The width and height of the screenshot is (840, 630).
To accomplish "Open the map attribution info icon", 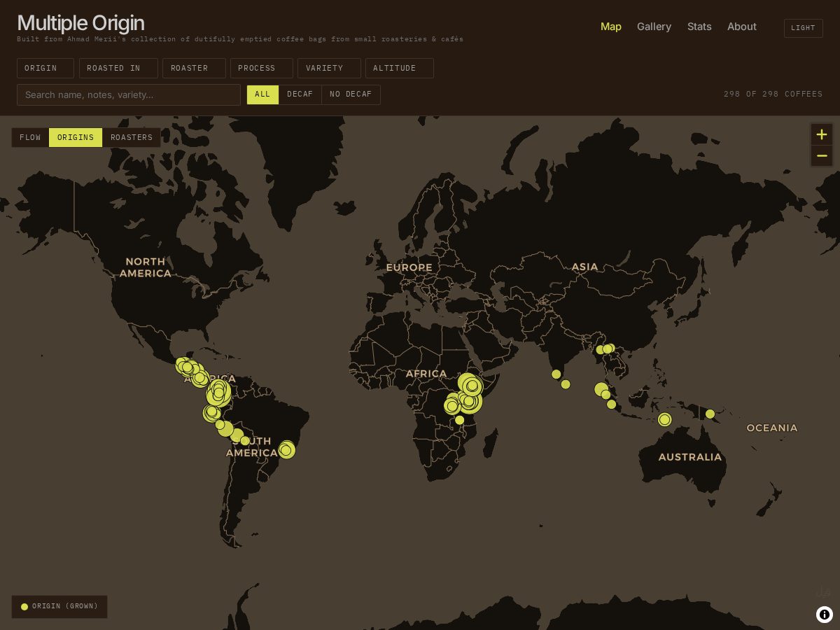I will [x=825, y=615].
